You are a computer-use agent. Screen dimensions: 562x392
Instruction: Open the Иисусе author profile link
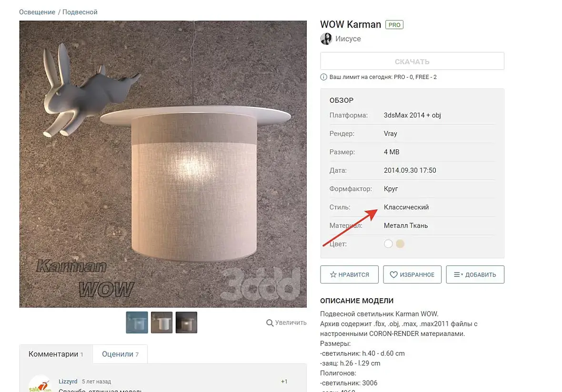point(348,39)
